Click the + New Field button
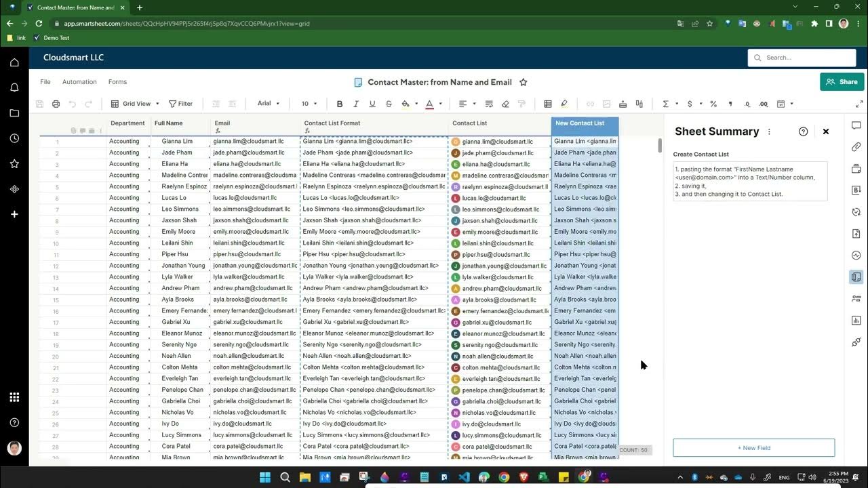This screenshot has width=868, height=488. (754, 448)
